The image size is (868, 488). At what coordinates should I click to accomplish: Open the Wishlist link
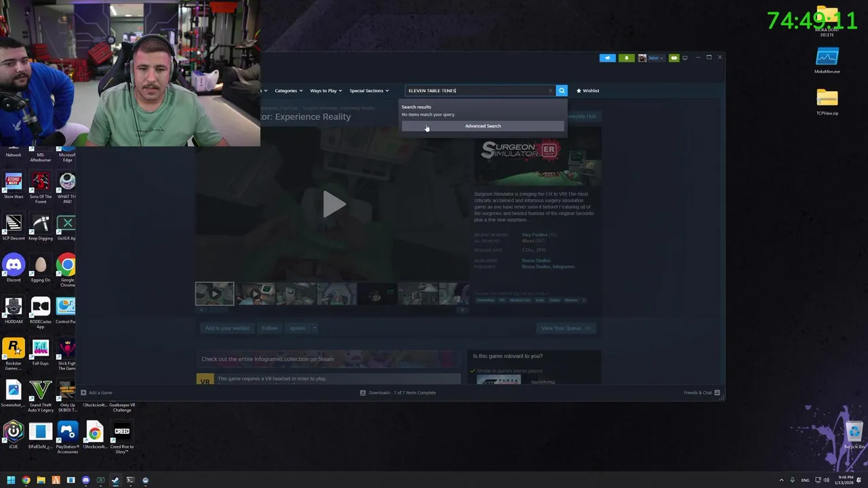[x=588, y=90]
